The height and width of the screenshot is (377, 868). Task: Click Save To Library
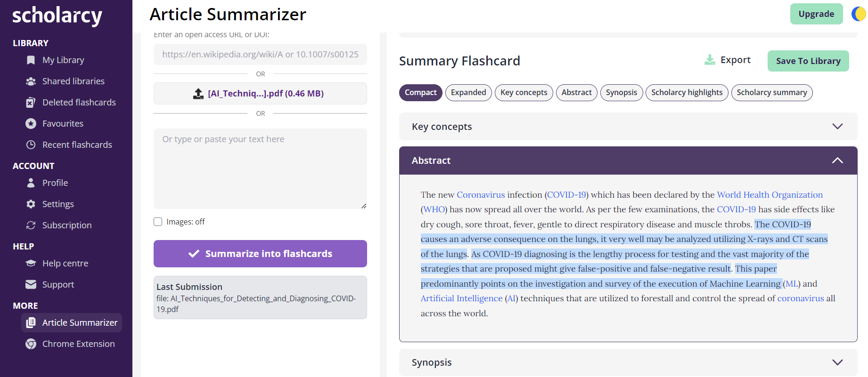(808, 61)
